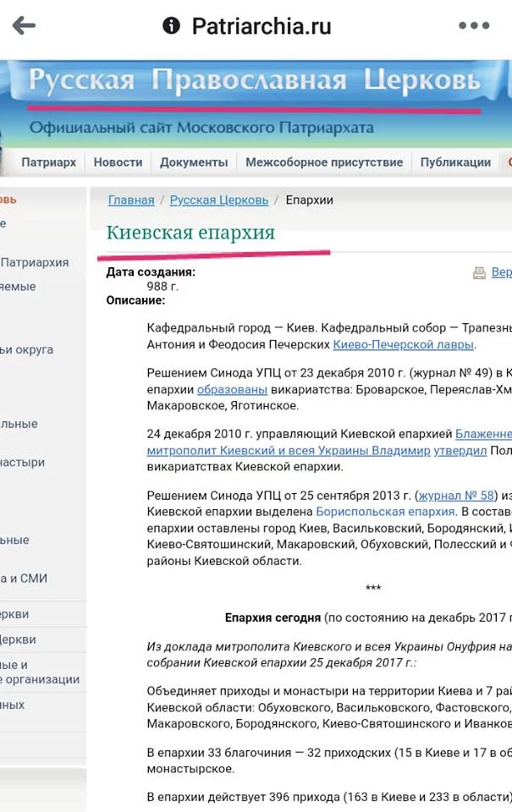Open митрополит Киевский и всея Украины Владимир link

click(x=289, y=451)
